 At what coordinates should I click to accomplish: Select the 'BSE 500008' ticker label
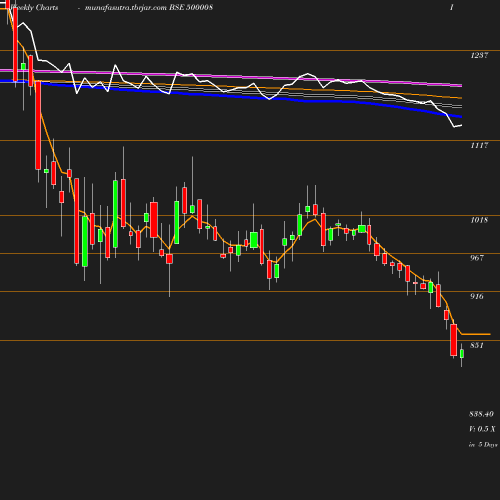pos(191,7)
